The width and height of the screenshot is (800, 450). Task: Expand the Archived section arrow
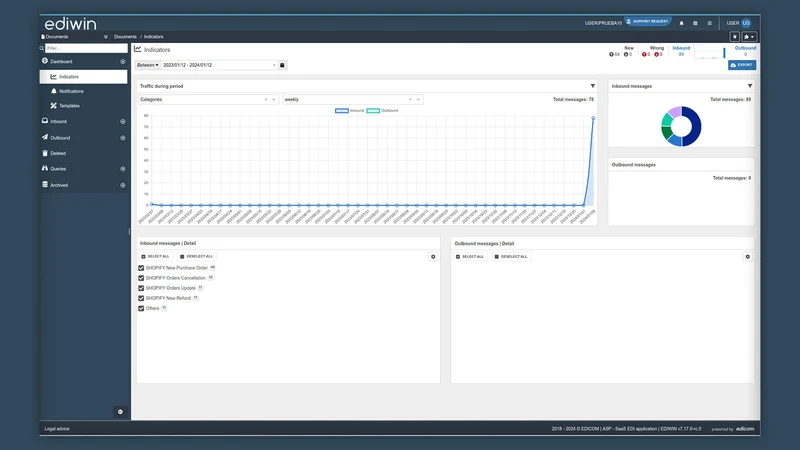(122, 185)
